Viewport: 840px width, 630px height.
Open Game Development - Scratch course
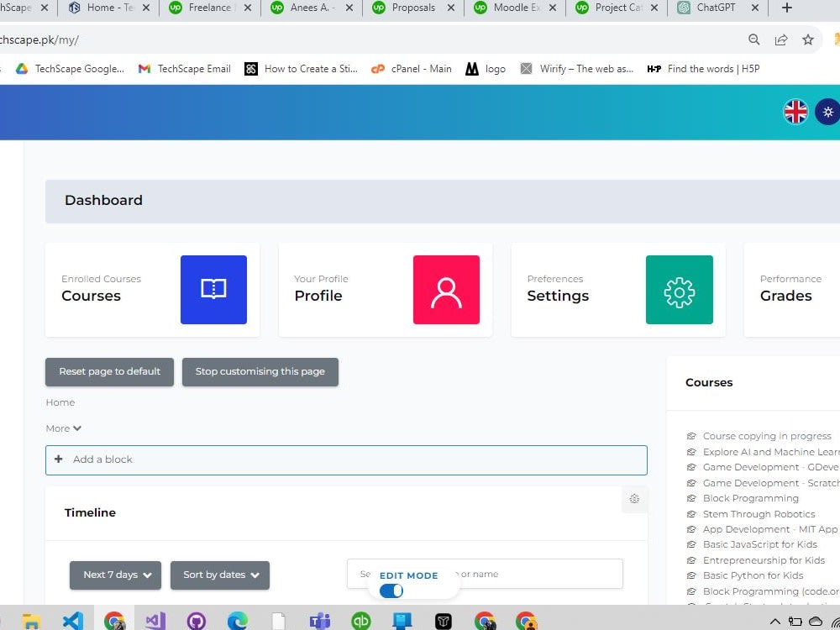[771, 483]
